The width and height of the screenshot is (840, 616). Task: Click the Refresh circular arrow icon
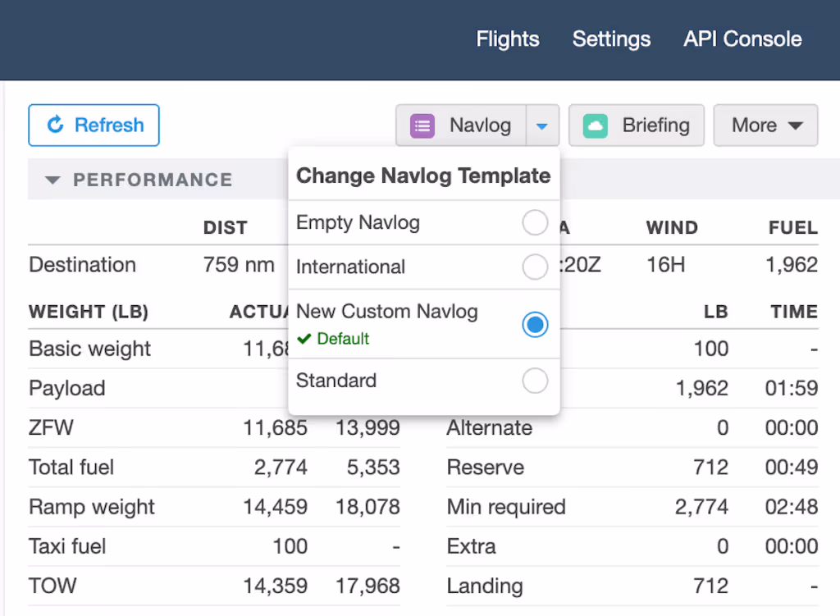tap(55, 125)
